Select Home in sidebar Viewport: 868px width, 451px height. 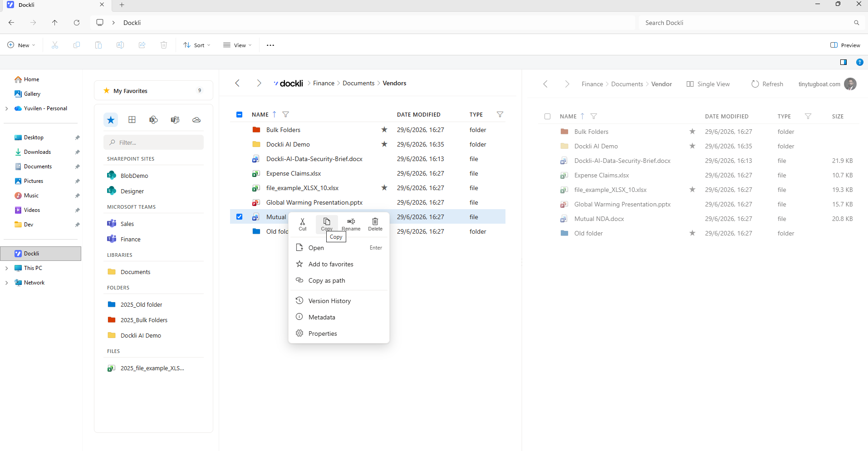31,79
